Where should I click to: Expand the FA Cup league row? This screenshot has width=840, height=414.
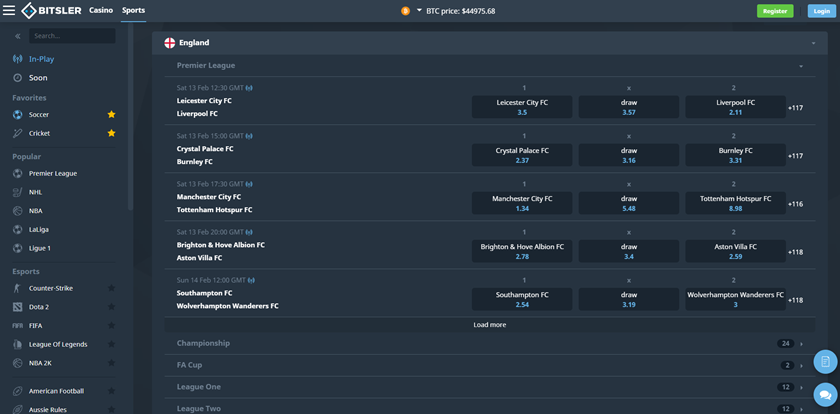[x=490, y=365]
